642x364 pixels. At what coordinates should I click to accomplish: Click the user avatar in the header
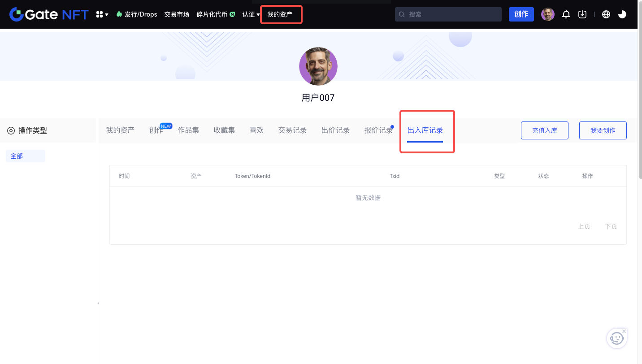548,14
